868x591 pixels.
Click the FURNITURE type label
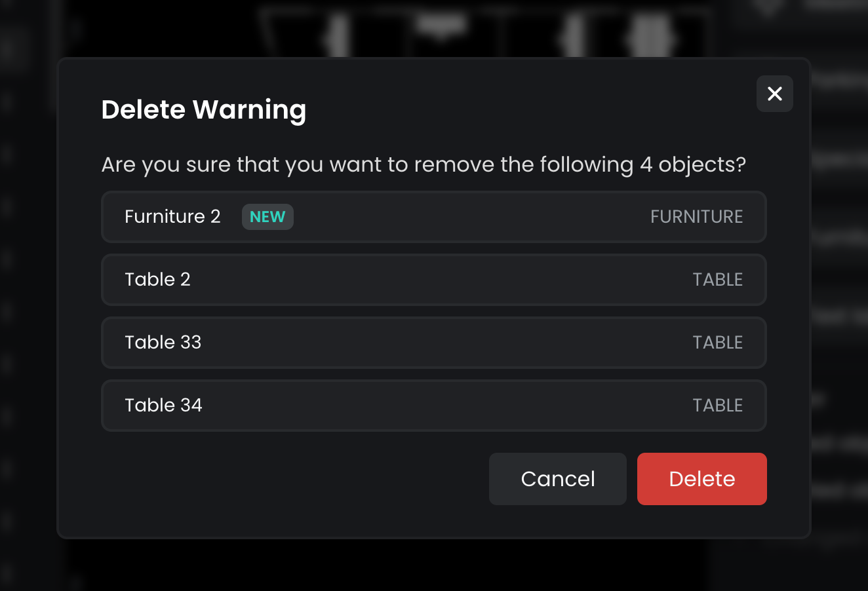pos(696,217)
